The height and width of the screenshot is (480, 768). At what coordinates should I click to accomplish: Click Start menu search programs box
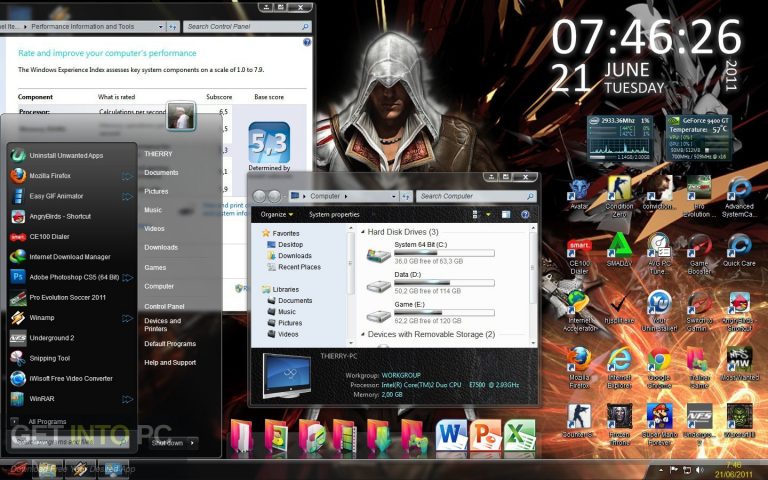(70, 442)
